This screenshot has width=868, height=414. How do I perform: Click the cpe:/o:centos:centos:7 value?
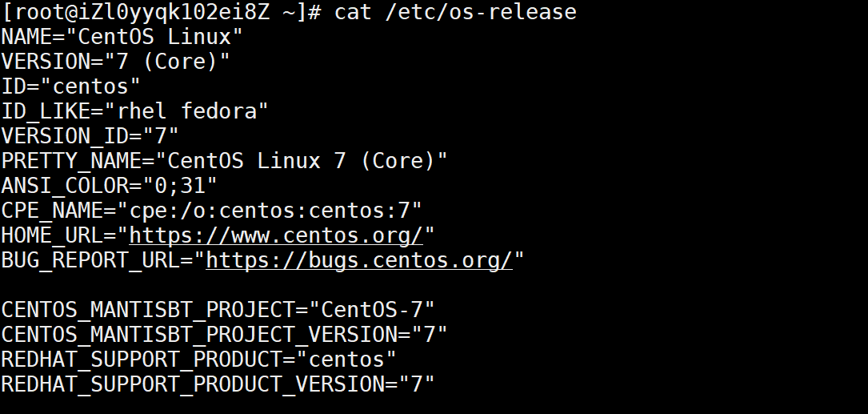[270, 211]
